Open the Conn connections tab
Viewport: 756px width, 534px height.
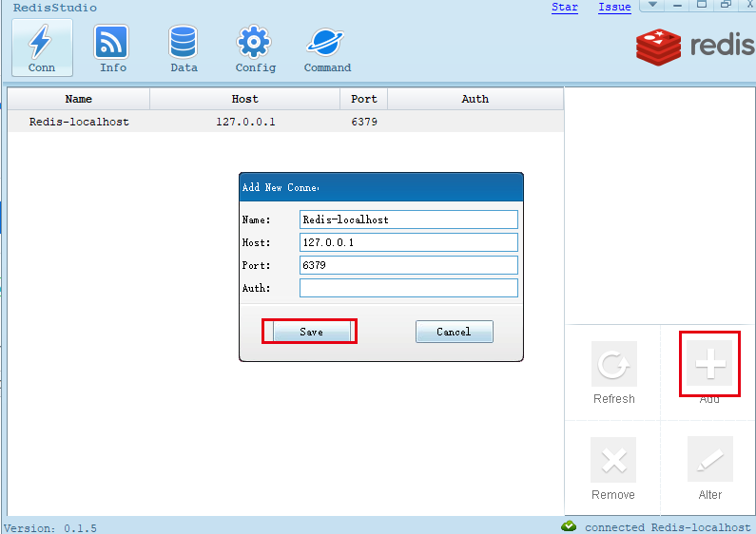pos(42,48)
